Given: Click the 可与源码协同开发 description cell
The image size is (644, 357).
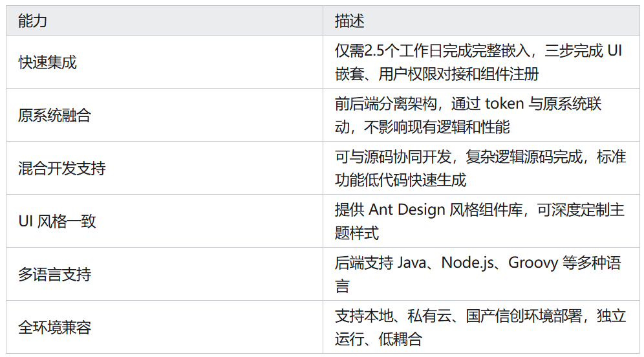Looking at the screenshot, I should tap(481, 168).
